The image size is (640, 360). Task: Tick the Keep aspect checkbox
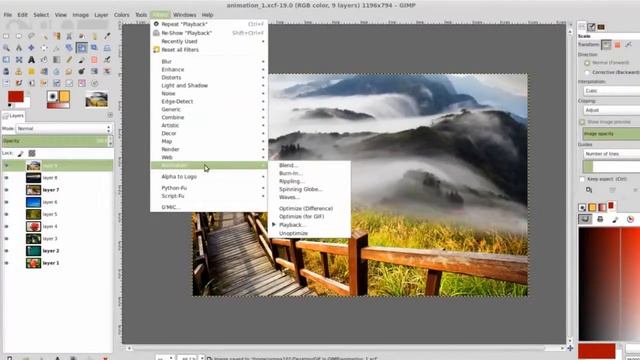pyautogui.click(x=582, y=179)
